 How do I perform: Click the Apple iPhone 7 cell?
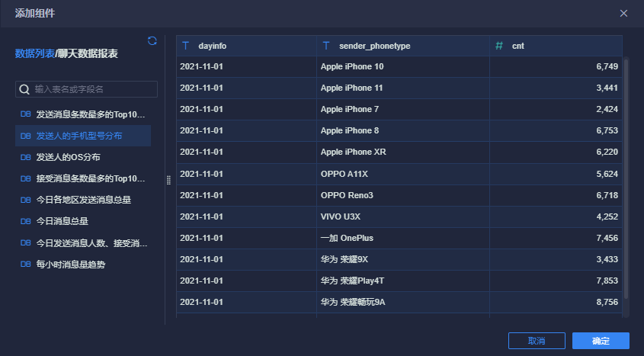coord(403,109)
